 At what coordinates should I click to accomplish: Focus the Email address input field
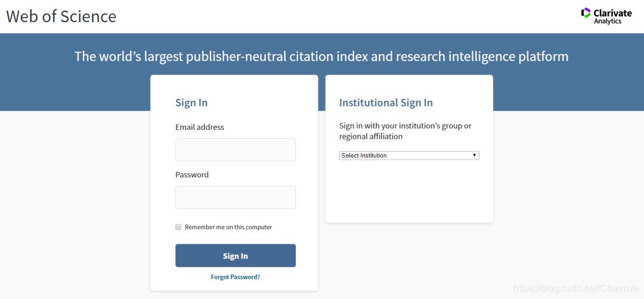click(x=235, y=149)
